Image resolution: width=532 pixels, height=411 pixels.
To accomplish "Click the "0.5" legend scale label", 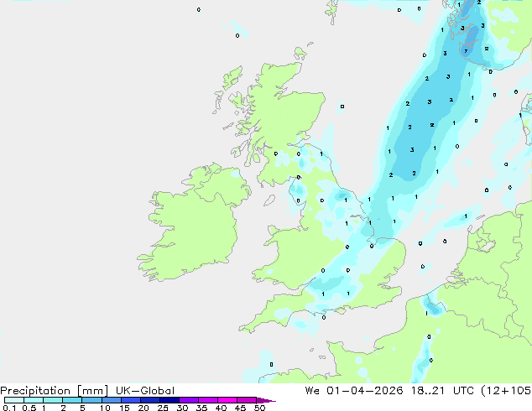I will coord(29,408).
